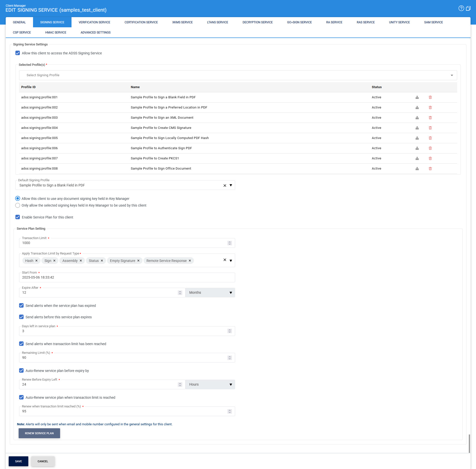Remove the Hash request type chip

tap(37, 261)
